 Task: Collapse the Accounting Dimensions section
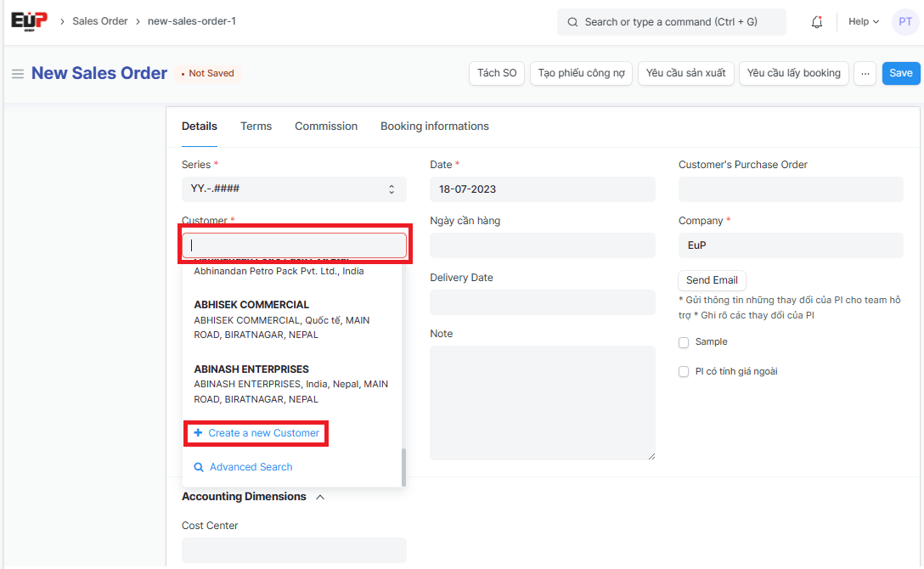point(320,497)
